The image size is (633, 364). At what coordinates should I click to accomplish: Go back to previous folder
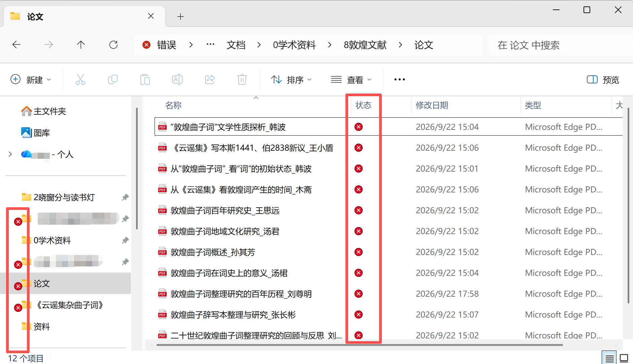pyautogui.click(x=16, y=45)
